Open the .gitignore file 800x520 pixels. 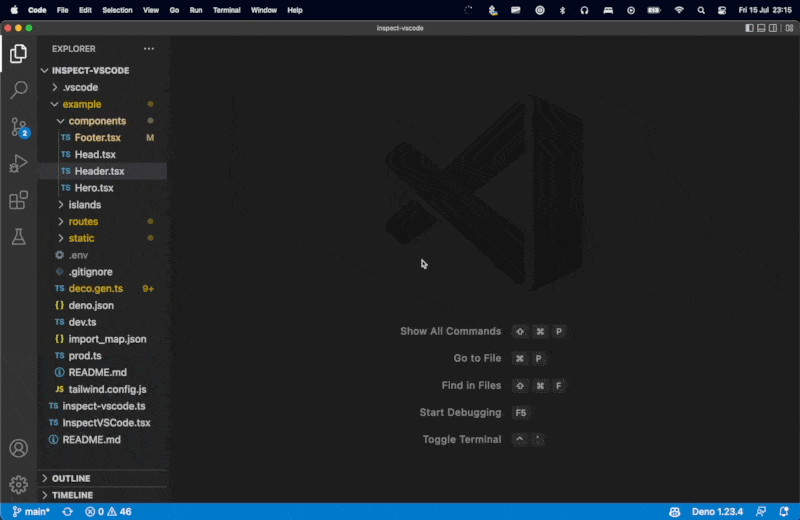click(103, 272)
